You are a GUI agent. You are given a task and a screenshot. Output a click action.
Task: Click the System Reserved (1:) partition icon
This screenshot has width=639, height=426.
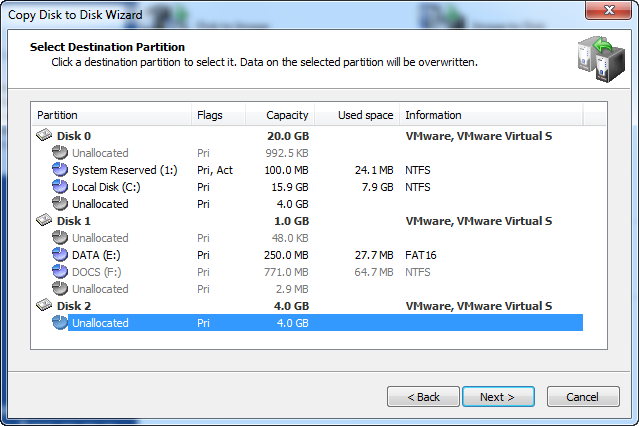tap(60, 170)
